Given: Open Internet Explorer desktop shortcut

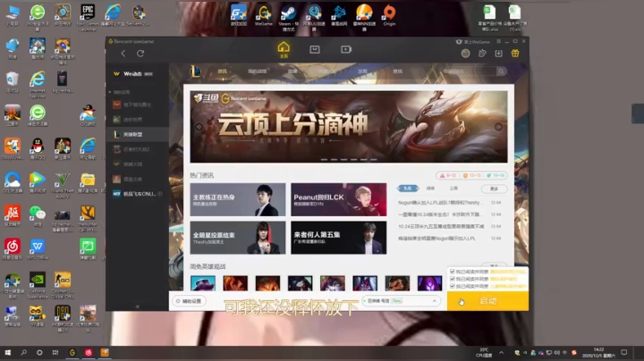Looking at the screenshot, I should click(38, 84).
